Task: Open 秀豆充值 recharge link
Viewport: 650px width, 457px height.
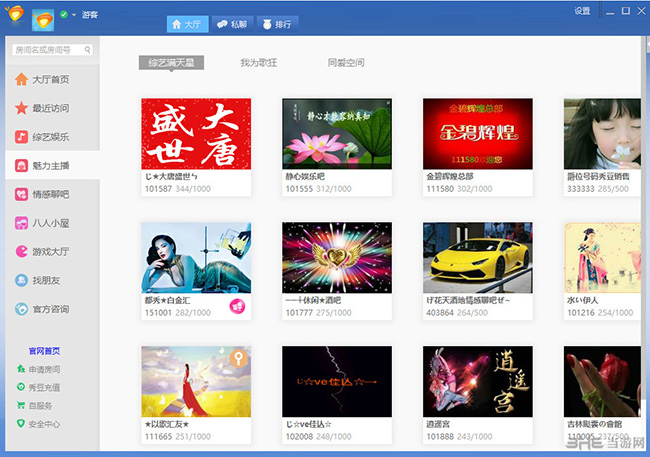Action: [43, 387]
